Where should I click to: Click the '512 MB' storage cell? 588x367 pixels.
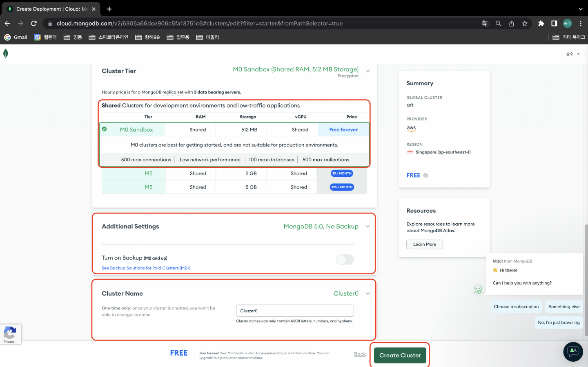click(x=249, y=130)
